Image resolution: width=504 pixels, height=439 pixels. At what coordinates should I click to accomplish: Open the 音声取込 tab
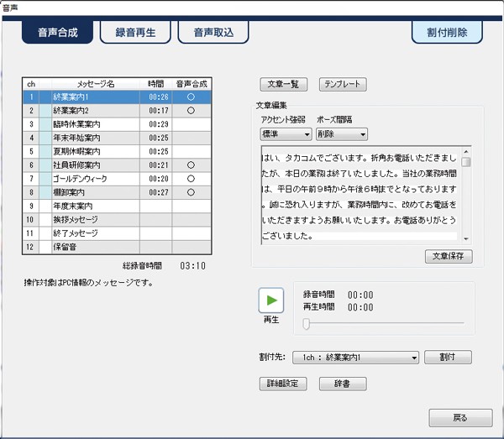pyautogui.click(x=213, y=33)
